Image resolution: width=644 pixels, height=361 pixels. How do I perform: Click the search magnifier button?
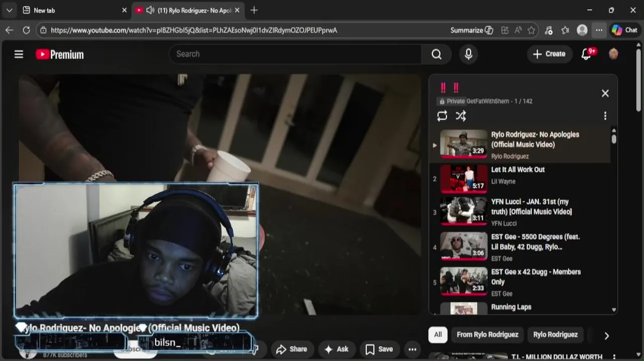tap(436, 54)
